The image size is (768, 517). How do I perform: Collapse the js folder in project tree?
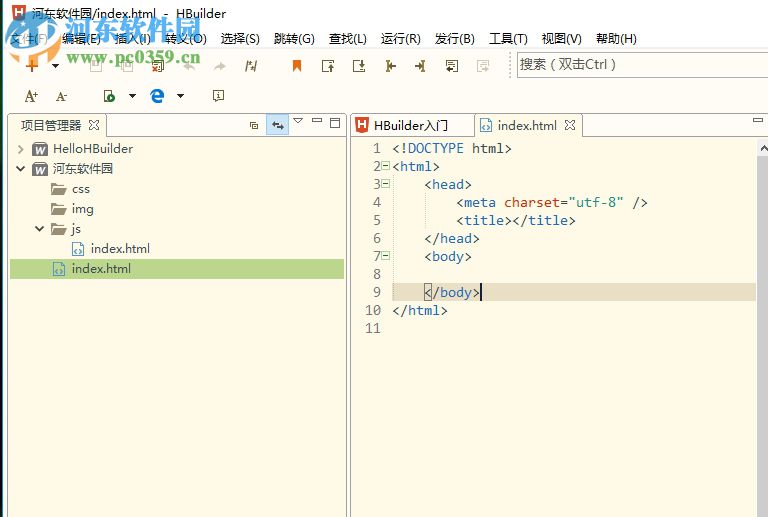(x=40, y=229)
